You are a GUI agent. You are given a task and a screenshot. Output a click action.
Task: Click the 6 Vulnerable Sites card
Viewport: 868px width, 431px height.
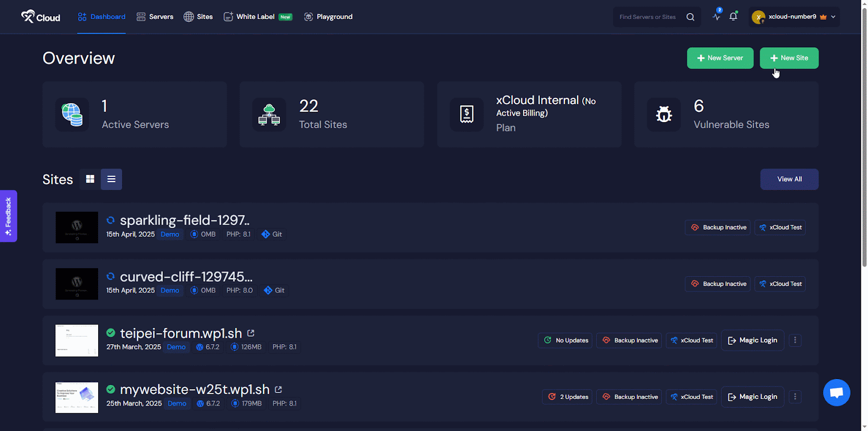[x=726, y=115]
